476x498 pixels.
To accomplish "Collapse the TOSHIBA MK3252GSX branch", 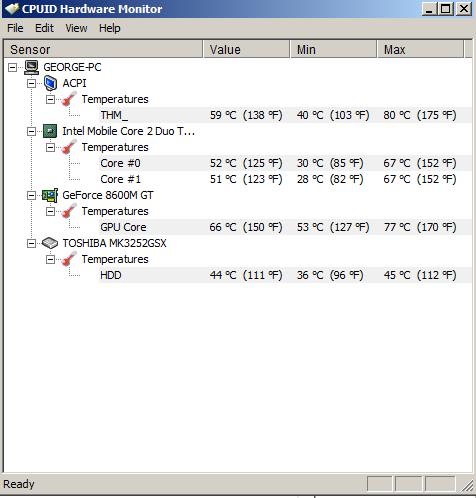I will tap(31, 243).
